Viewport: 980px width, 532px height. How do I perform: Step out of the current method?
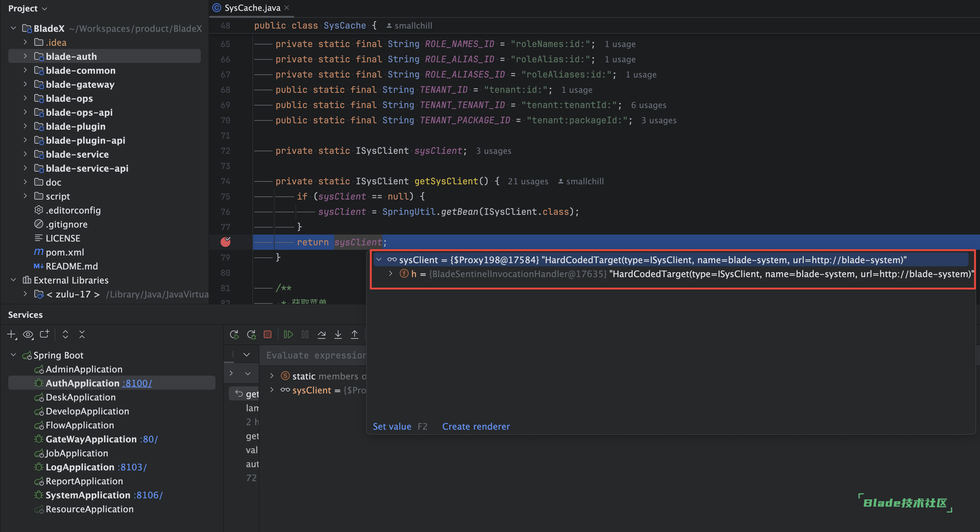(x=355, y=335)
